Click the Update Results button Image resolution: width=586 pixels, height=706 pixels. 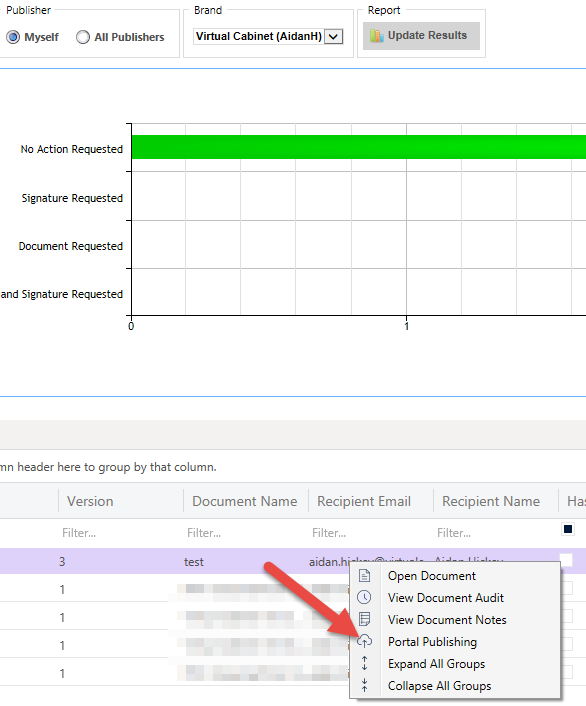coord(421,36)
